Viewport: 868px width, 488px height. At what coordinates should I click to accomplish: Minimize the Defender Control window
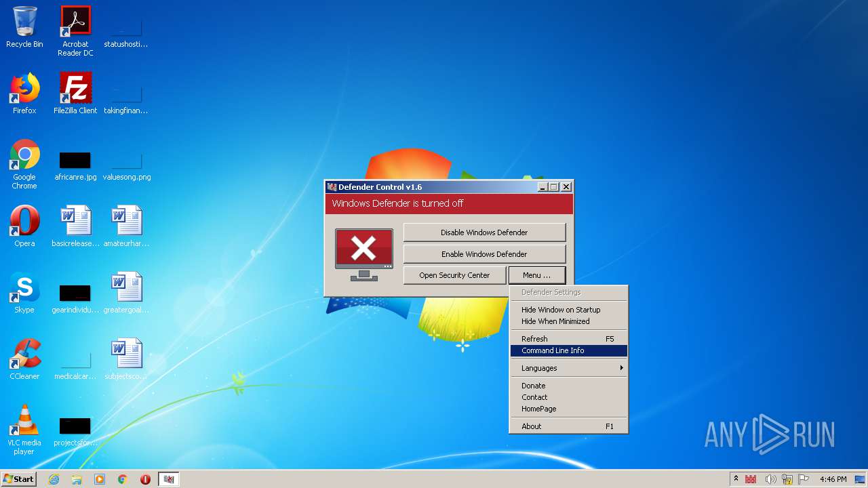[542, 187]
